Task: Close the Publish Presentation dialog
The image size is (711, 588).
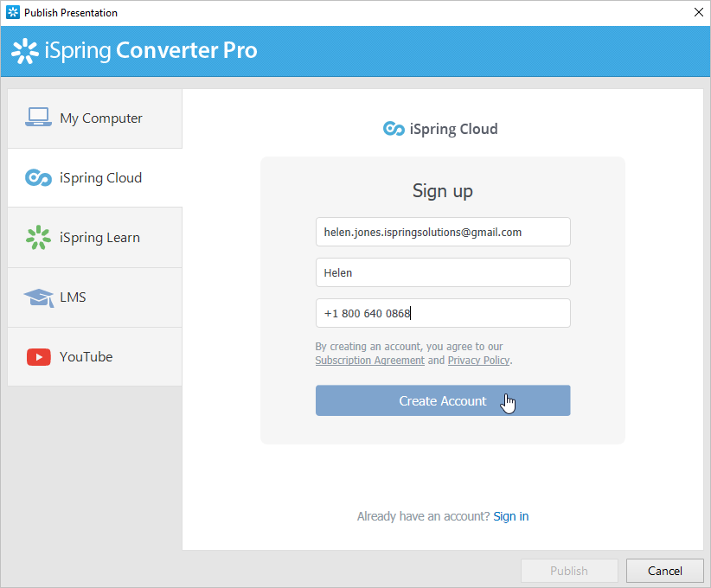Action: pyautogui.click(x=699, y=12)
